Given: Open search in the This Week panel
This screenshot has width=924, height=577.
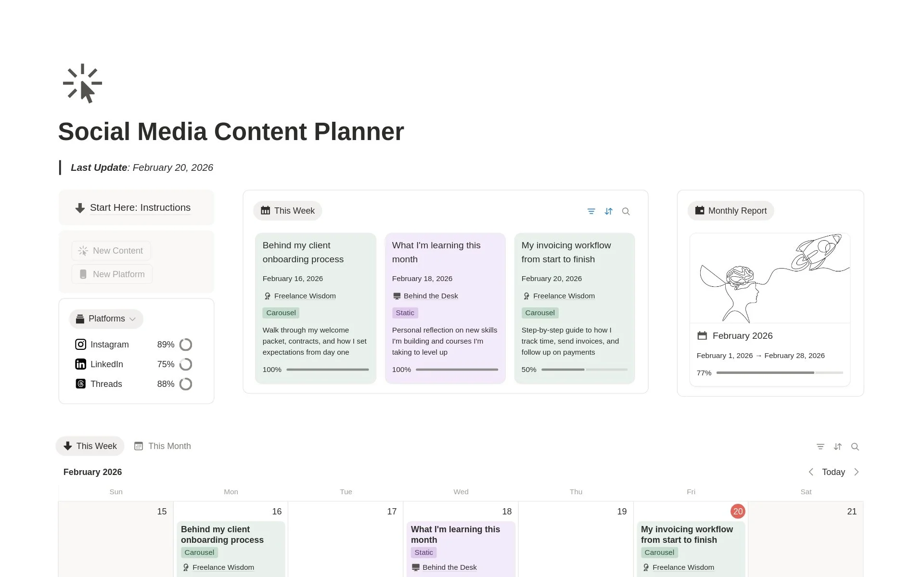Looking at the screenshot, I should pyautogui.click(x=626, y=211).
